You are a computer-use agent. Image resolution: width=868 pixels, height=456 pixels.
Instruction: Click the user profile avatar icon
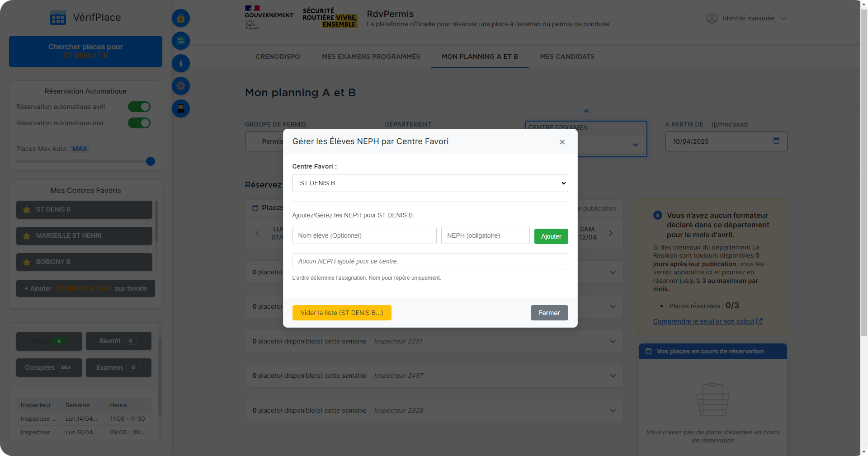pos(712,18)
